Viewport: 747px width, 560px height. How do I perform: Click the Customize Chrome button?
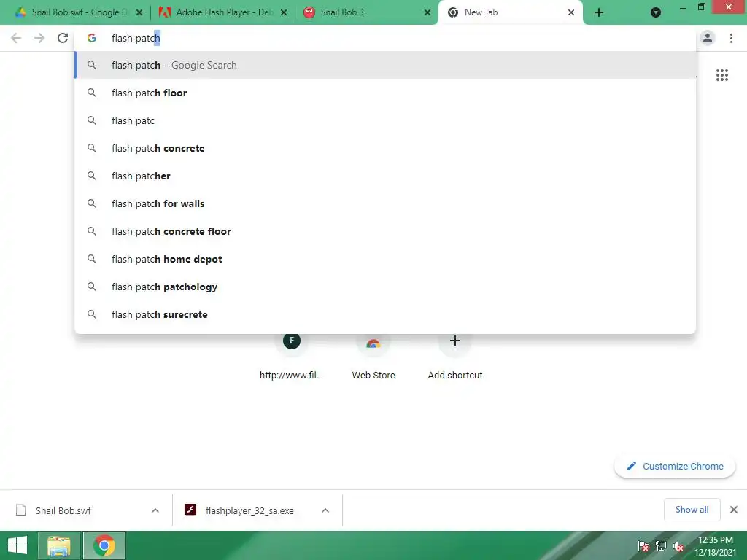pyautogui.click(x=675, y=466)
